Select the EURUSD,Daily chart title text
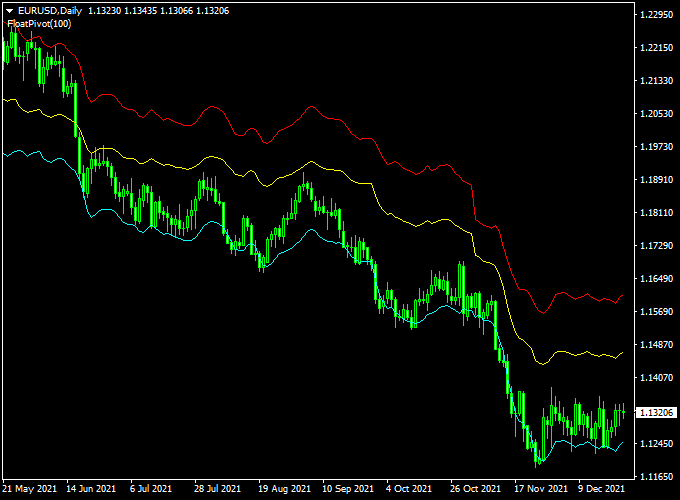The width and height of the screenshot is (680, 500). point(50,11)
